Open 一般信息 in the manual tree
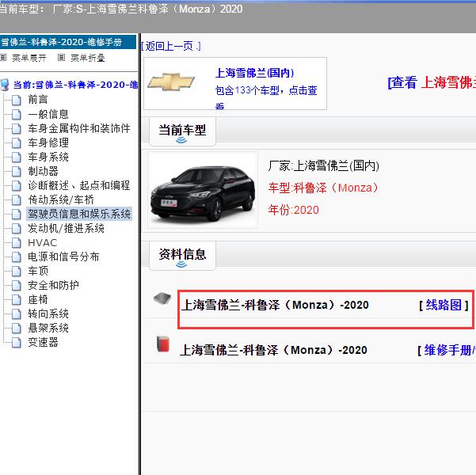Image resolution: width=476 pixels, height=475 pixels. click(48, 114)
